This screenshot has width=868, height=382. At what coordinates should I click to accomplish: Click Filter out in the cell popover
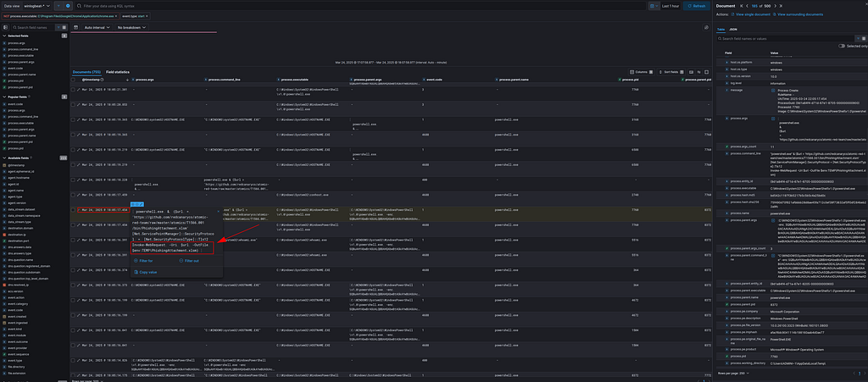pyautogui.click(x=189, y=260)
